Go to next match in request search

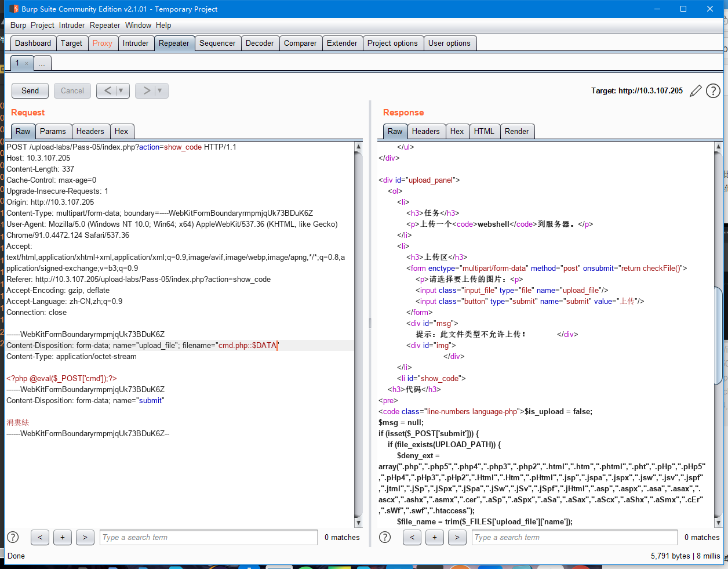[85, 537]
